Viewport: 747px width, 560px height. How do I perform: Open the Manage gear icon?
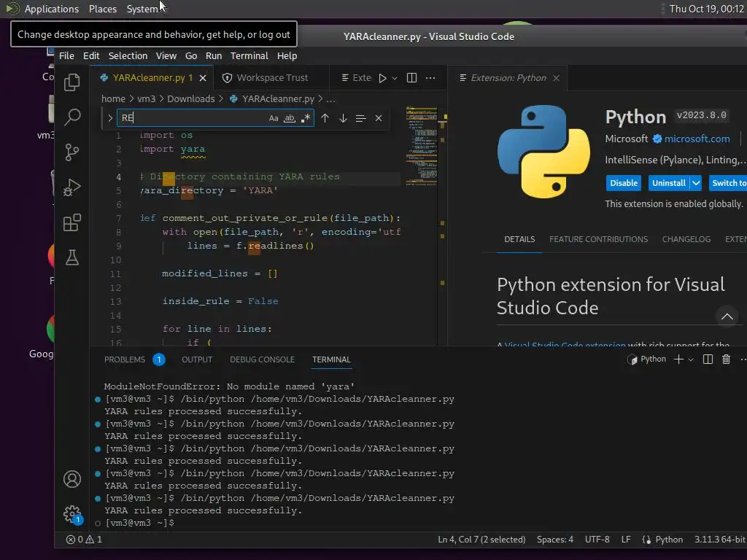(72, 514)
